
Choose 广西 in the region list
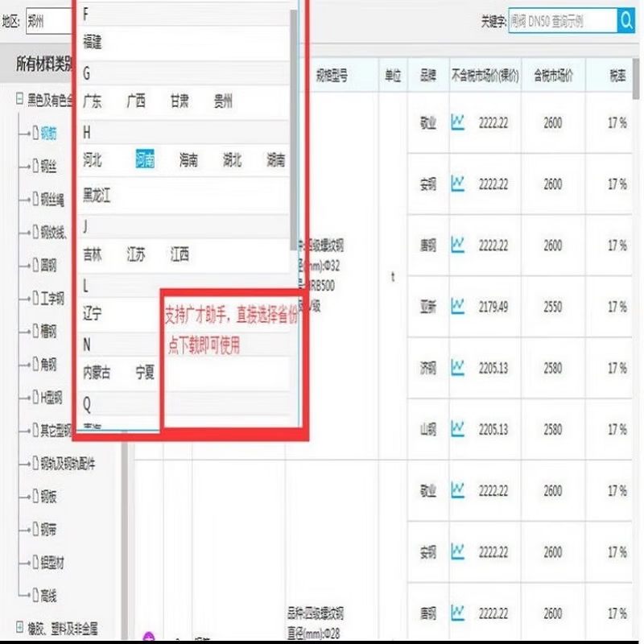(136, 101)
